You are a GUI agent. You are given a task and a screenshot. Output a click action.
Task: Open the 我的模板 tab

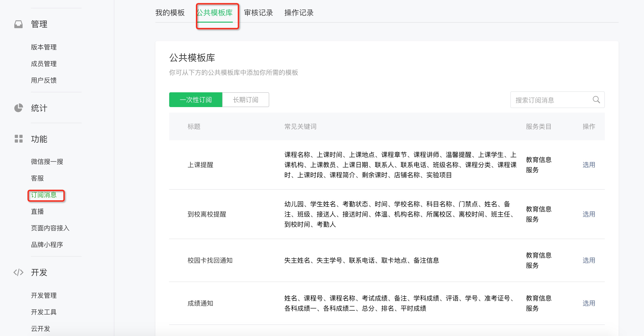(170, 13)
